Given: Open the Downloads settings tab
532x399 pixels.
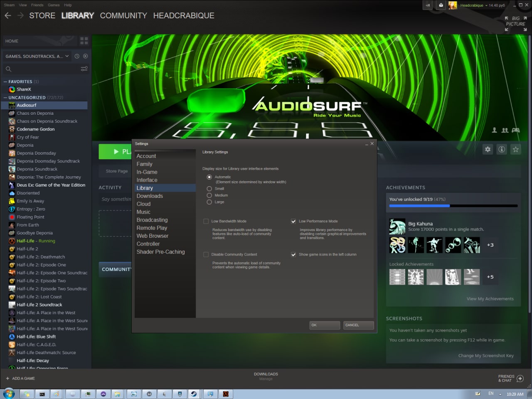Looking at the screenshot, I should [x=150, y=196].
